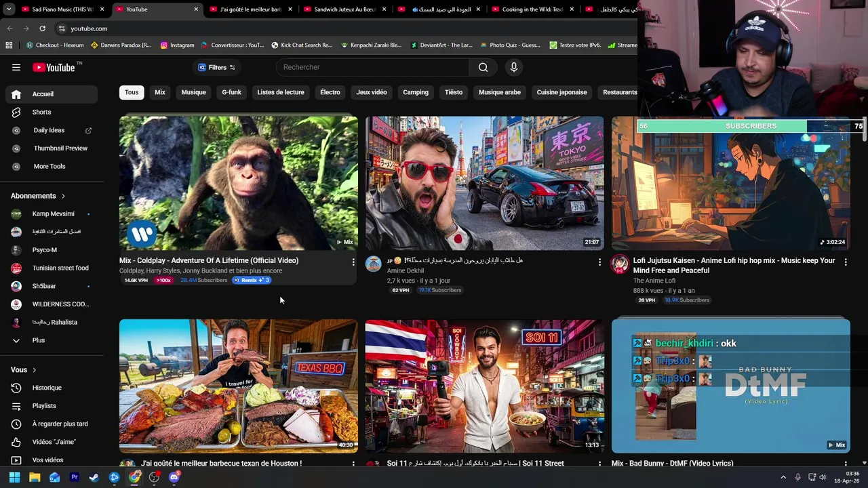Open the Chrome tab search arrow
Image resolution: width=868 pixels, height=488 pixels.
8,9
